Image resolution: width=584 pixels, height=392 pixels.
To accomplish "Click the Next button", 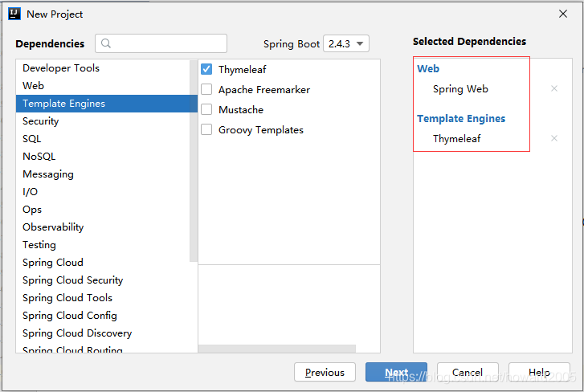I will click(396, 372).
